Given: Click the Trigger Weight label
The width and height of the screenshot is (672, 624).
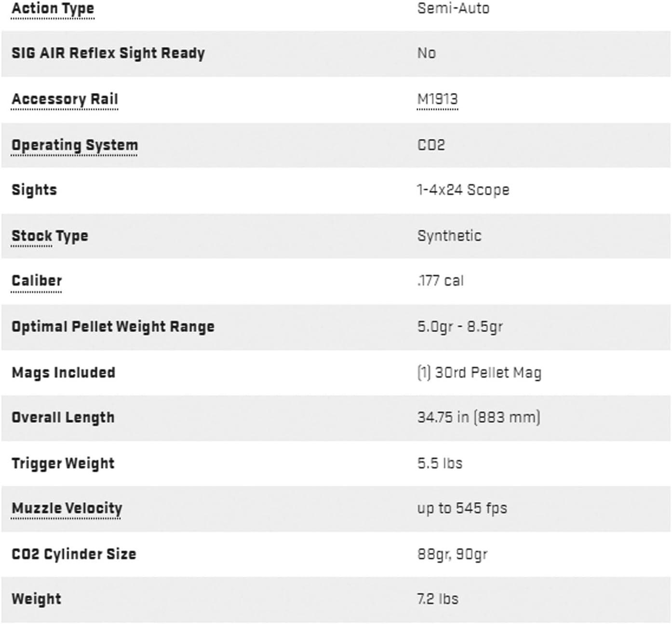Looking at the screenshot, I should (x=63, y=463).
